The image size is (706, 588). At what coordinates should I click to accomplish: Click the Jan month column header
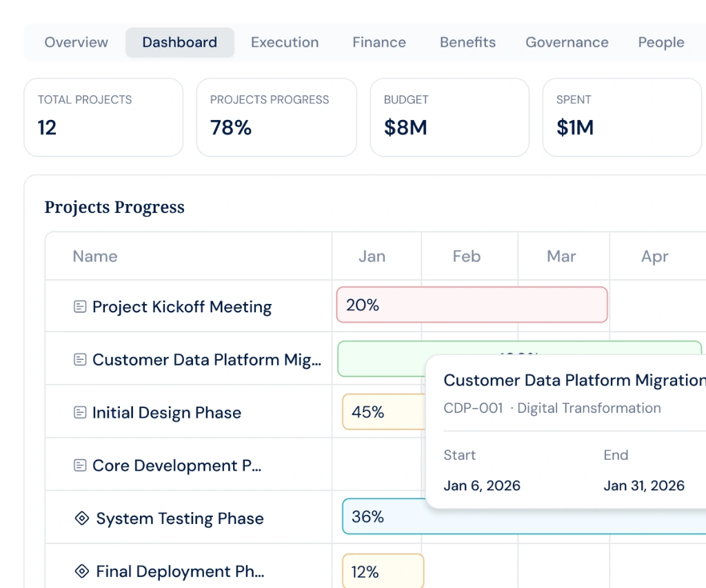pos(372,256)
